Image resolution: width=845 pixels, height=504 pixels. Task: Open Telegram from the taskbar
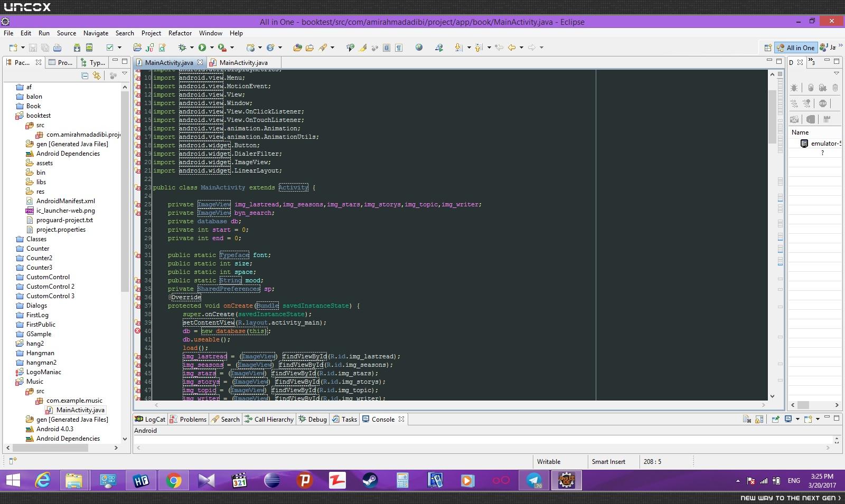pyautogui.click(x=533, y=480)
